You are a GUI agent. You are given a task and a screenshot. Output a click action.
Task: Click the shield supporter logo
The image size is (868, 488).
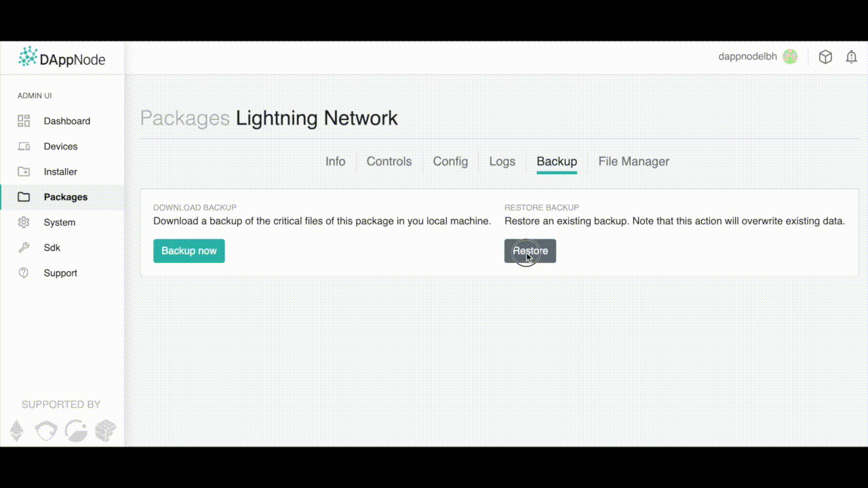[46, 430]
